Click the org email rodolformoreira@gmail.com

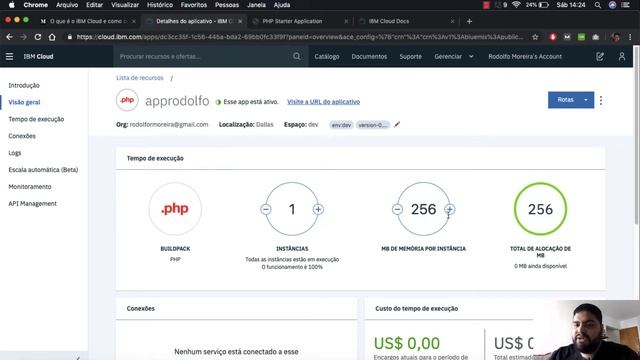169,124
